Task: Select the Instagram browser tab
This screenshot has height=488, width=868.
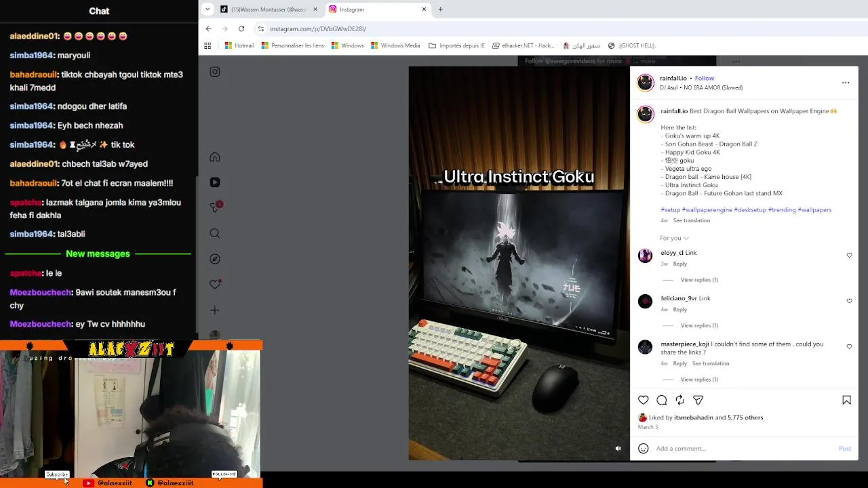Action: point(378,9)
